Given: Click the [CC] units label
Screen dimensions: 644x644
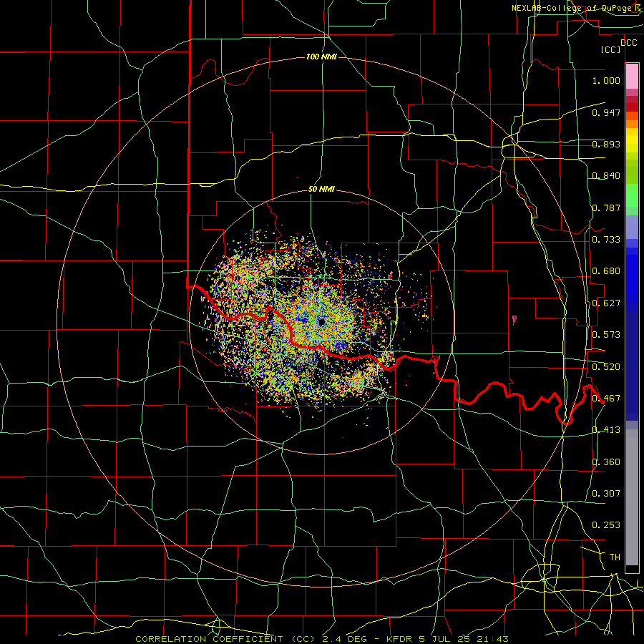Looking at the screenshot, I should tap(610, 49).
